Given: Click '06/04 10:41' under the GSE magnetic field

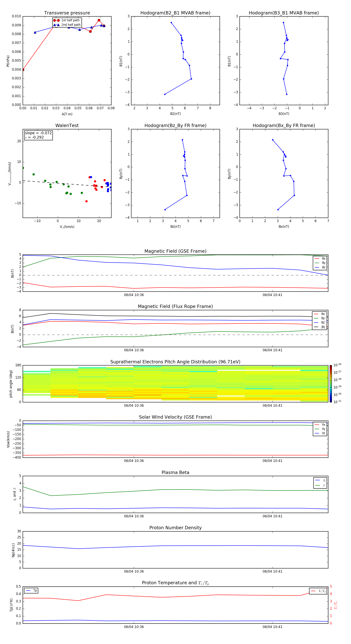Looking at the screenshot, I should [x=273, y=295].
